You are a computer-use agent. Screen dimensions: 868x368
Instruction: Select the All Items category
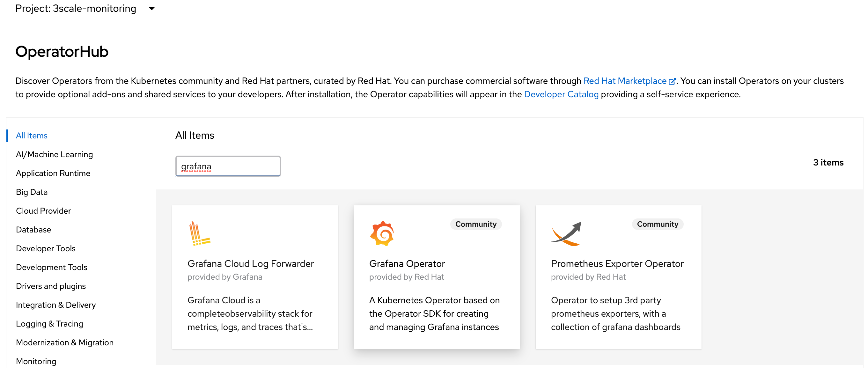pyautogui.click(x=32, y=136)
